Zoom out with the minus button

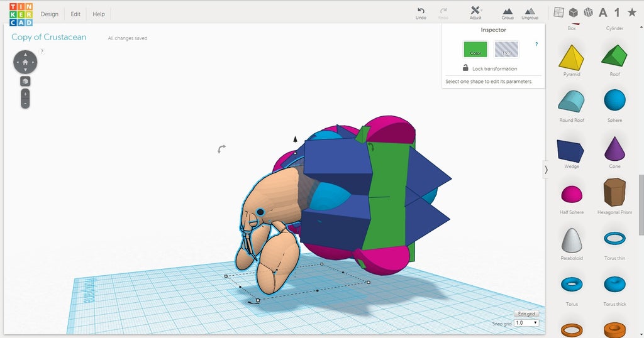25,104
